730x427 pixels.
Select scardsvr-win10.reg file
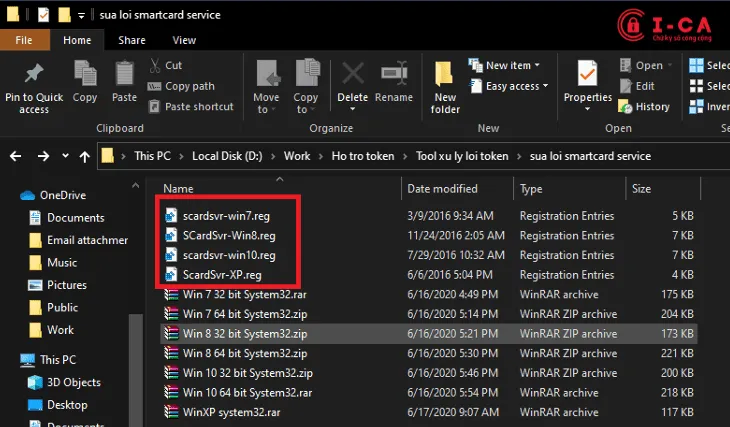click(x=229, y=255)
